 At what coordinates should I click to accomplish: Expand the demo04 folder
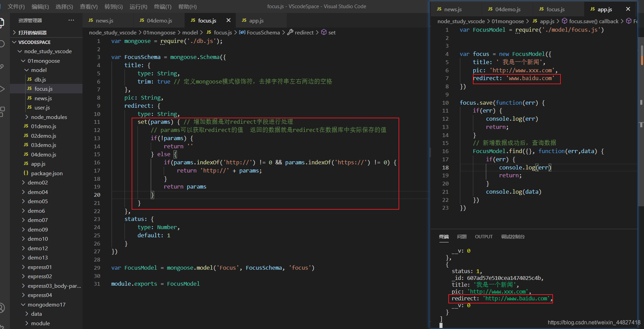click(x=46, y=192)
